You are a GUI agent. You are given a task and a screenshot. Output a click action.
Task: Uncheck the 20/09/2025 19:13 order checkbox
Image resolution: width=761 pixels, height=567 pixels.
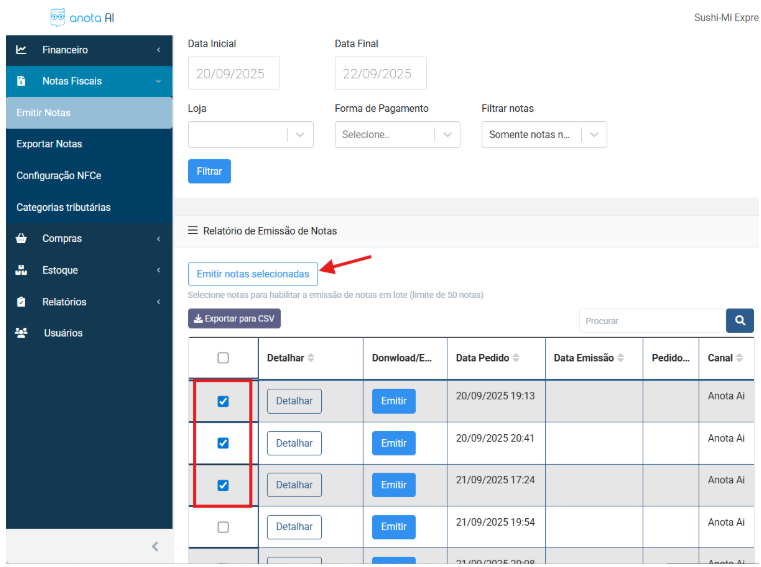pos(223,401)
